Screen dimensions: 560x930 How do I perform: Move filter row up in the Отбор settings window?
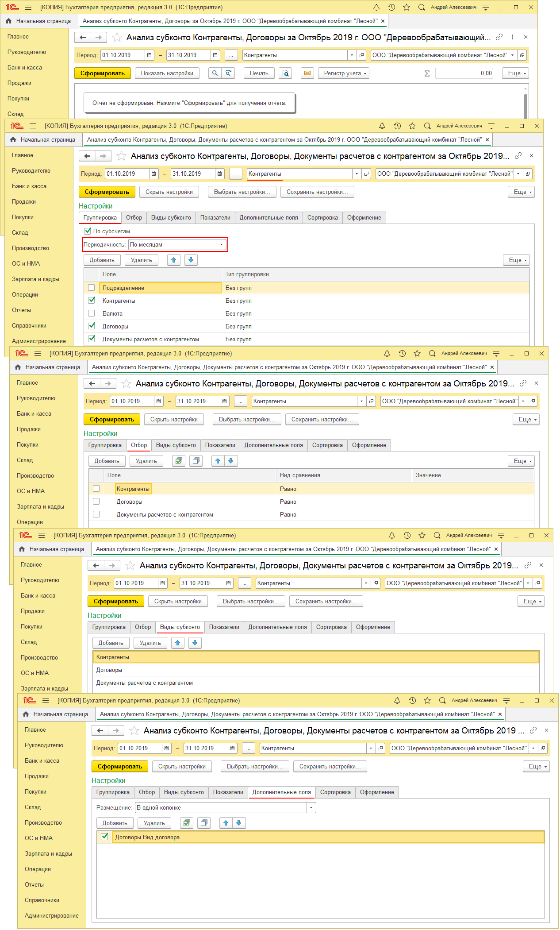218,461
